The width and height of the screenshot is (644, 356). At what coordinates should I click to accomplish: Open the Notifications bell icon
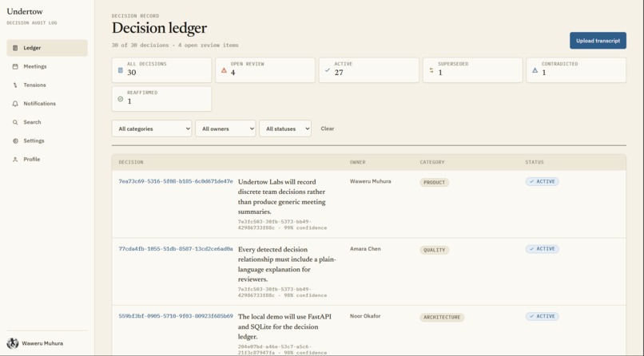15,104
